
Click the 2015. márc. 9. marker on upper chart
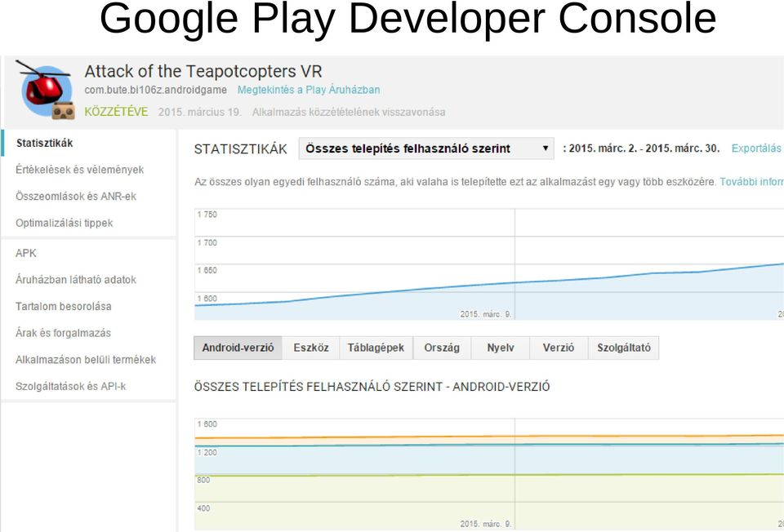(x=485, y=314)
